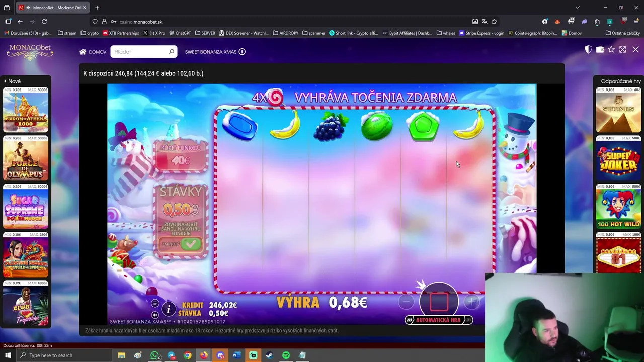Open Sugar Supreme Powernudge game thumbnail
Image resolution: width=644 pixels, height=362 pixels.
[26, 207]
